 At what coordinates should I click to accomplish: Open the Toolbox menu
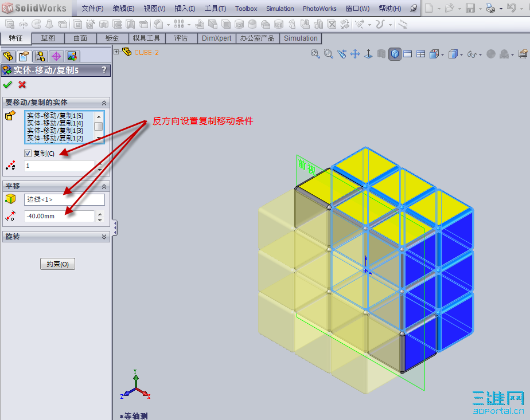point(246,9)
